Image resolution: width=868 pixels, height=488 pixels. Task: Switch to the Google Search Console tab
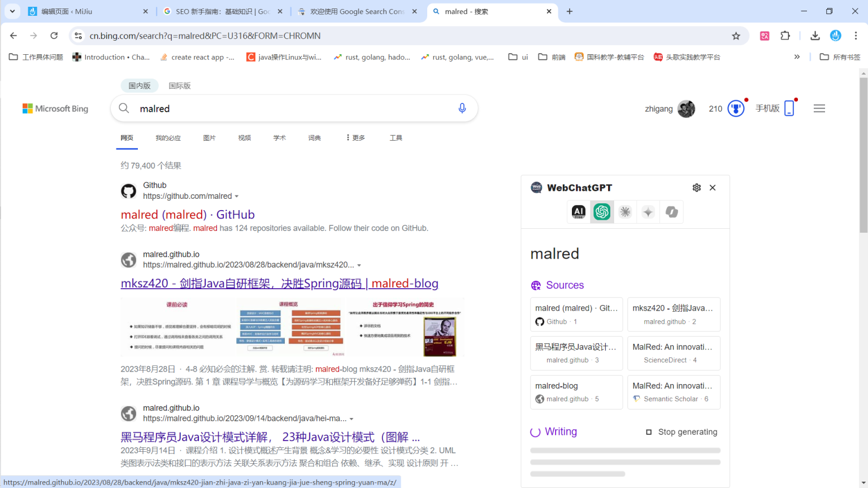(x=358, y=11)
